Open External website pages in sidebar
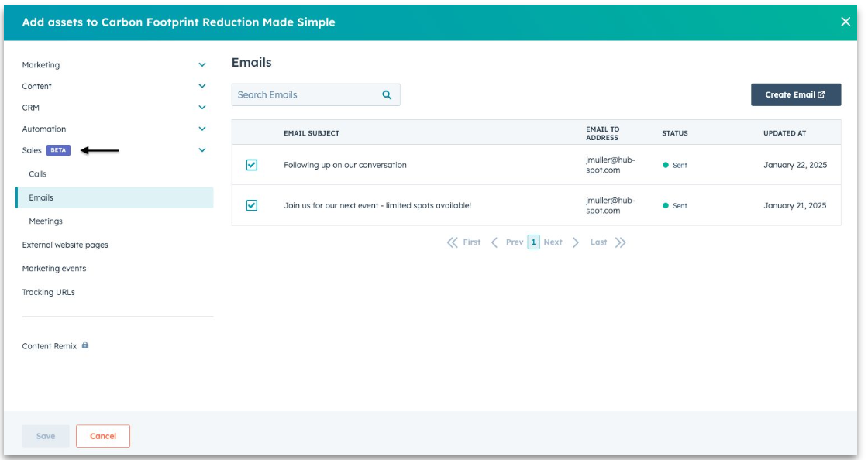 coord(65,245)
